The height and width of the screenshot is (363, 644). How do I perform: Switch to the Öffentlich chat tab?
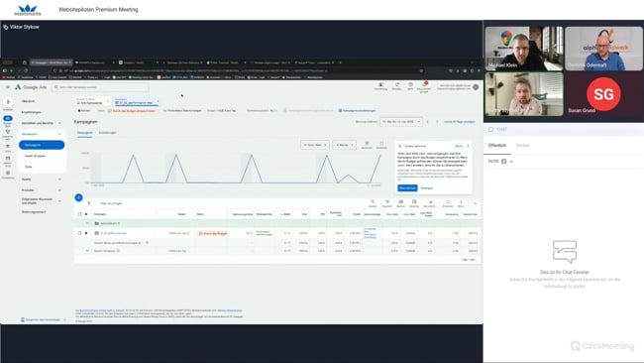[x=497, y=146]
